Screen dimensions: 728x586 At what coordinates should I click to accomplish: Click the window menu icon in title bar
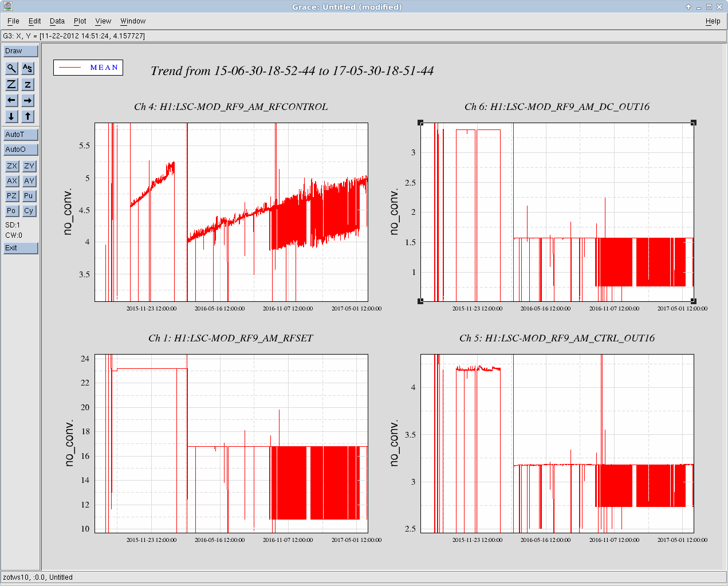coord(7,7)
